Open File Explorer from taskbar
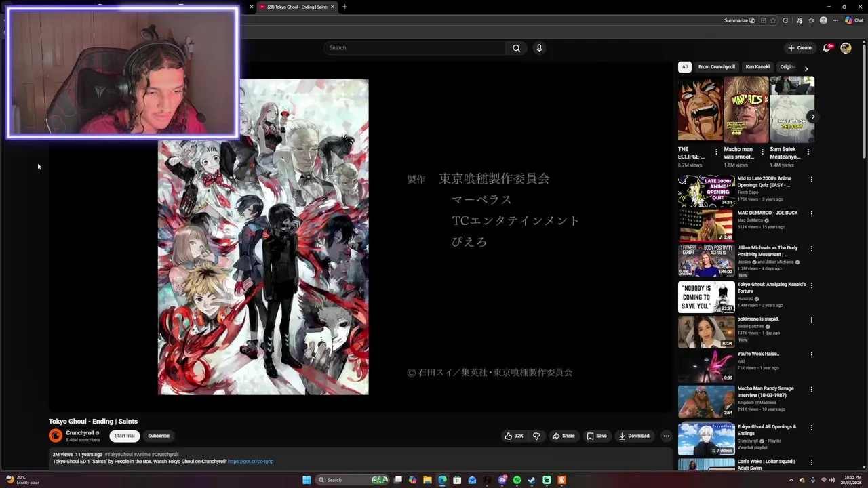The image size is (868, 488). (427, 480)
